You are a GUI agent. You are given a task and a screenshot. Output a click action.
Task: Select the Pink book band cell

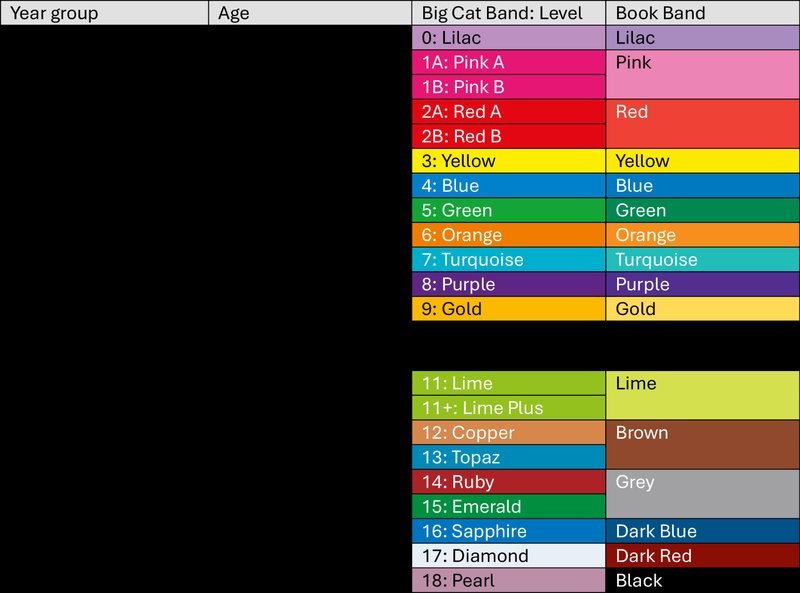pyautogui.click(x=703, y=75)
